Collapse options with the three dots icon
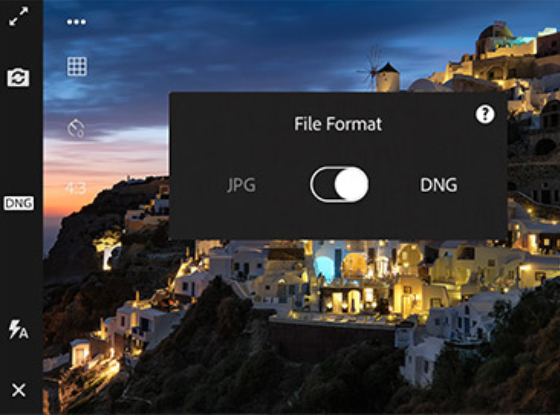 pos(76,22)
